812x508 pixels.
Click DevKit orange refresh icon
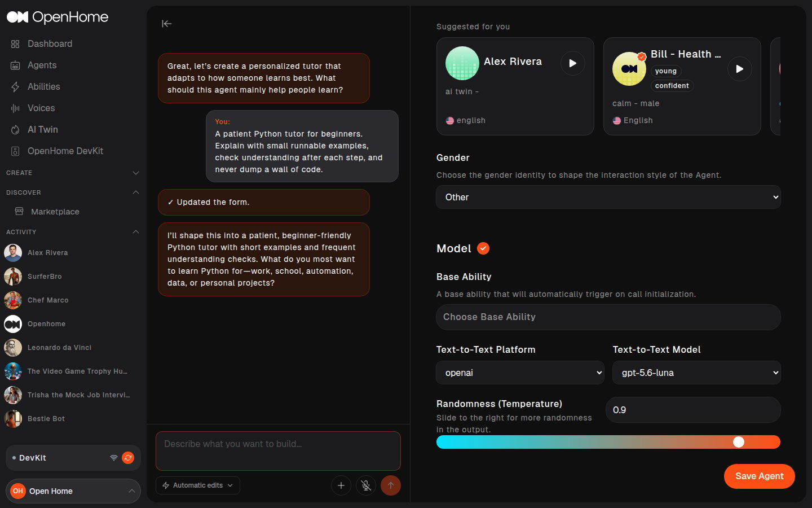pyautogui.click(x=128, y=458)
